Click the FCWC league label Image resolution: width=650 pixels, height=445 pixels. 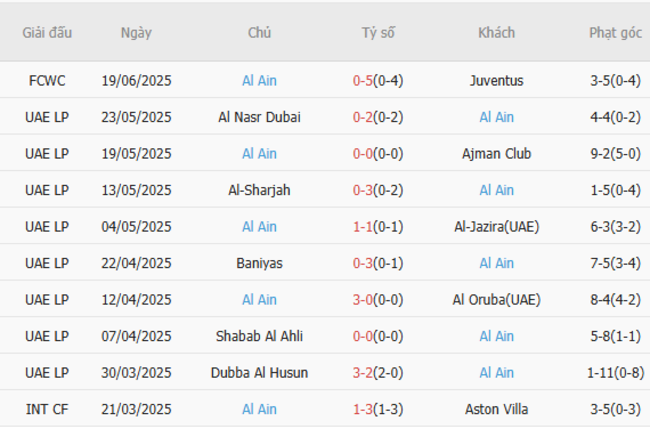(47, 80)
